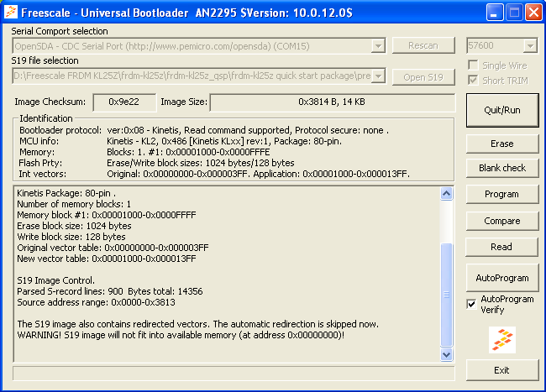Click the Freescale logo above Exit button
Viewport: 546px width, 392px height.
point(501,340)
